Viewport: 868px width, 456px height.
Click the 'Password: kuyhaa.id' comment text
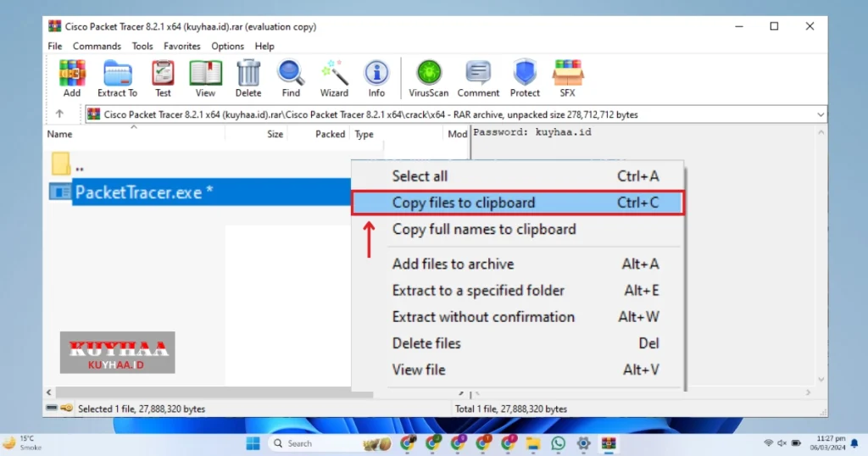tap(532, 132)
